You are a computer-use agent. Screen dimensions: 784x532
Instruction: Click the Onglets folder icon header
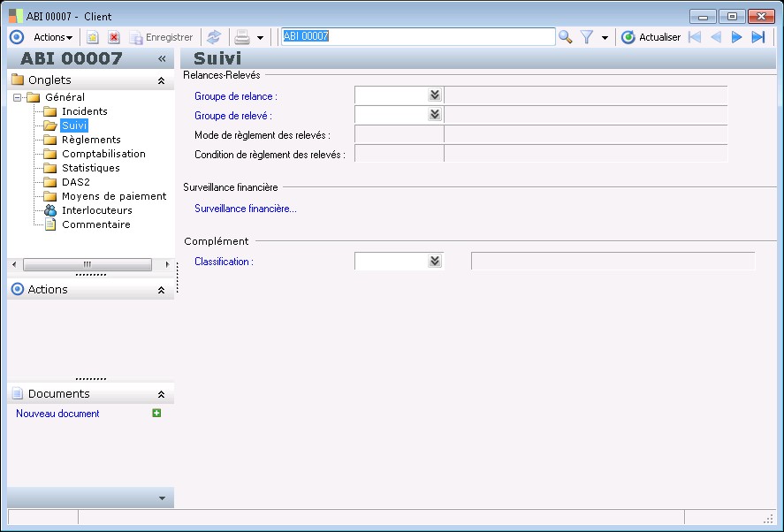pyautogui.click(x=18, y=80)
